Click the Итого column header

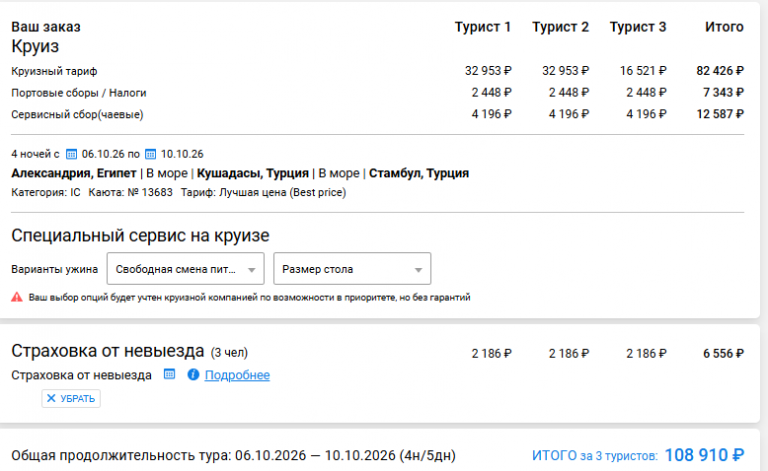(724, 27)
